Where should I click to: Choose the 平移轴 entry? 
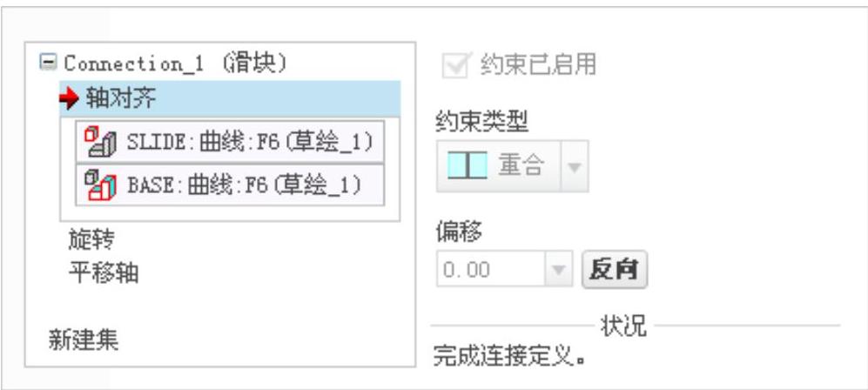click(104, 272)
